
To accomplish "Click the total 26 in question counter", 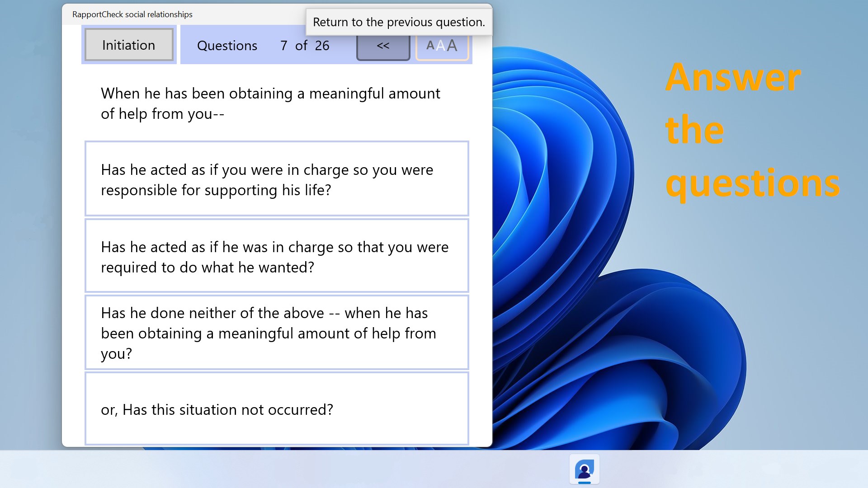I will pos(322,46).
